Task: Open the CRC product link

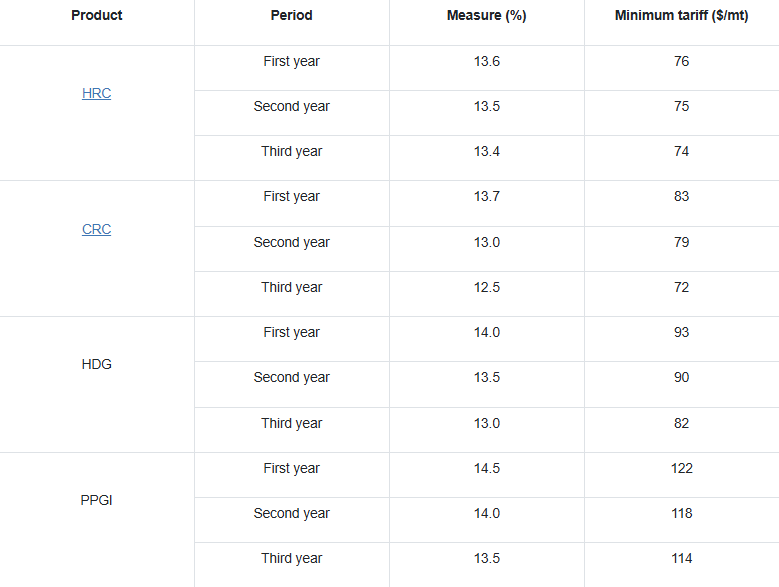Action: [97, 229]
